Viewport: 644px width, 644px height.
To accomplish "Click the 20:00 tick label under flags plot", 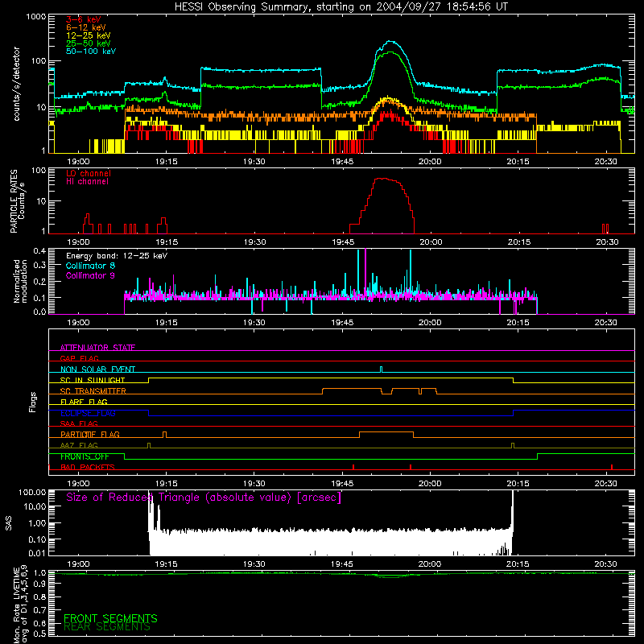I will click(430, 484).
